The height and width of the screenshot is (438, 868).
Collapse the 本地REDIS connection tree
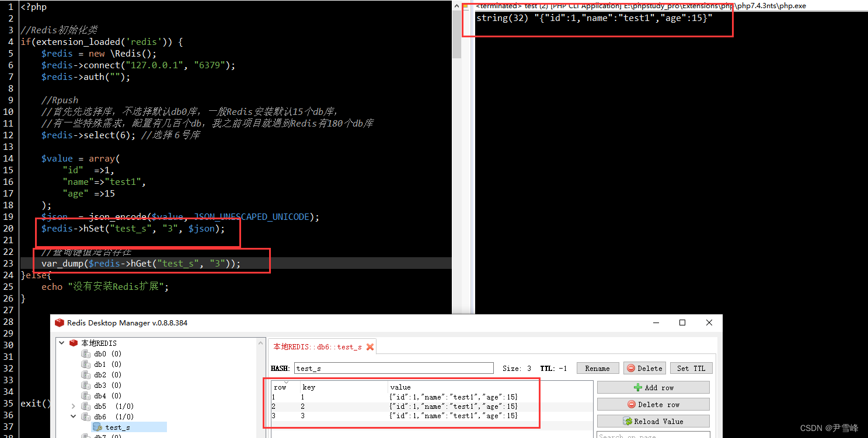click(62, 343)
